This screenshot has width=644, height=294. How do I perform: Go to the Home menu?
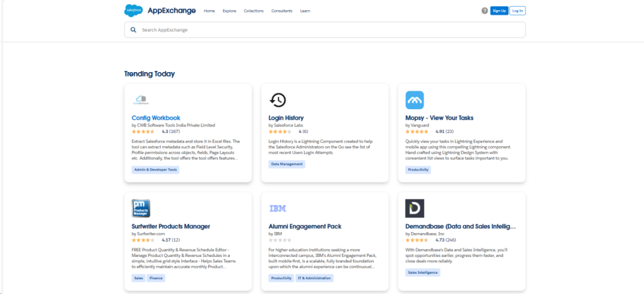[x=209, y=11]
